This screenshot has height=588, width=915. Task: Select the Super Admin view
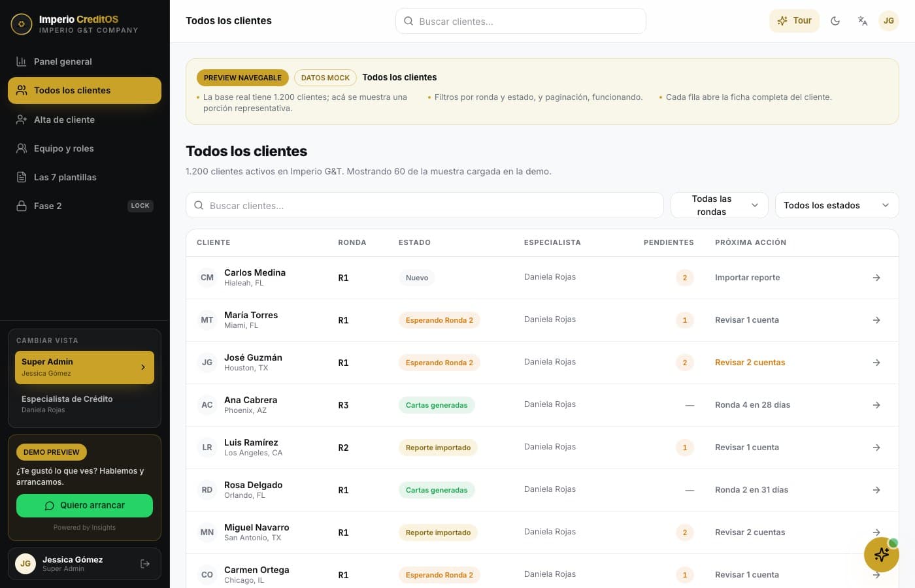pos(84,367)
